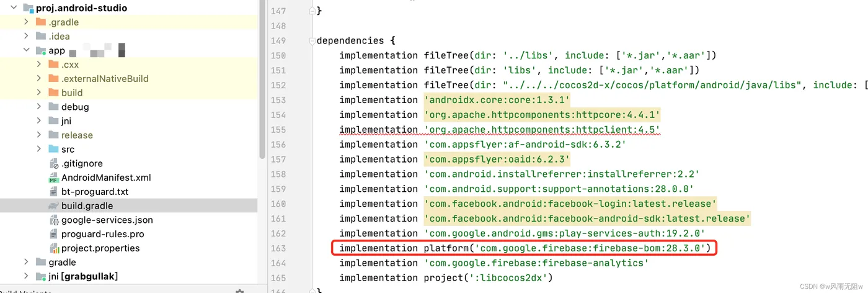868x293 pixels.
Task: Expand the gradle folder
Action: [x=26, y=262]
